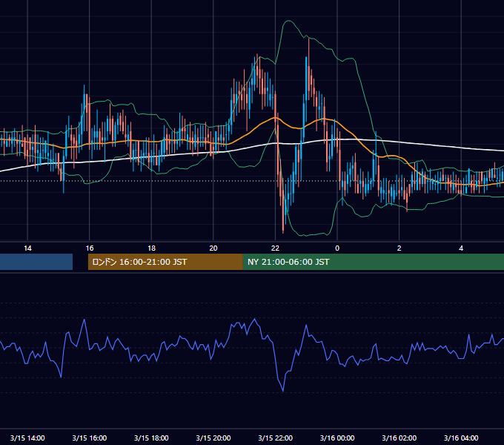The width and height of the screenshot is (504, 445).
Task: Click the 2 hour label on price chart axis
Action: pyautogui.click(x=399, y=248)
